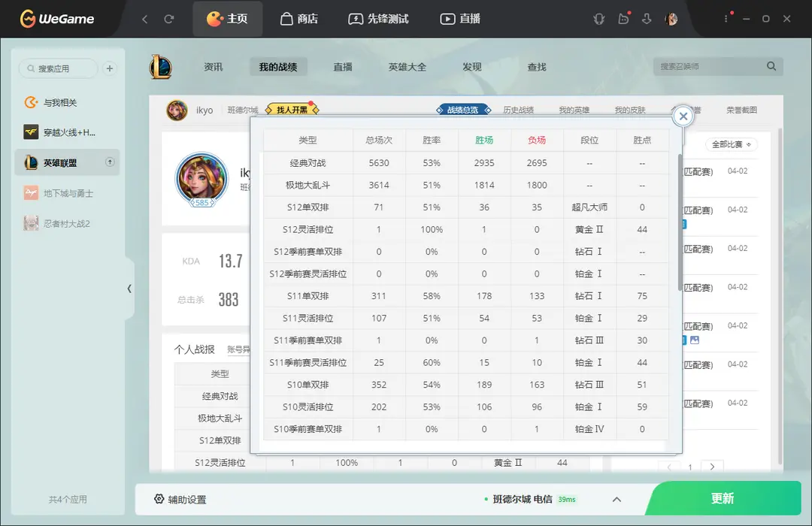This screenshot has height=526, width=812.
Task: Collapse the sidebar with the left chevron
Action: [x=129, y=289]
